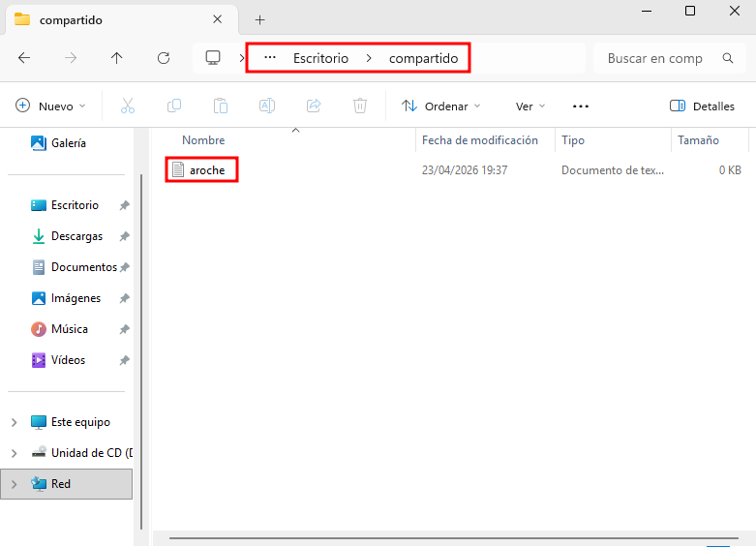Screen dimensions: 756x547
Task: Click the navigation pane vertical scrollbar
Action: pos(141,352)
